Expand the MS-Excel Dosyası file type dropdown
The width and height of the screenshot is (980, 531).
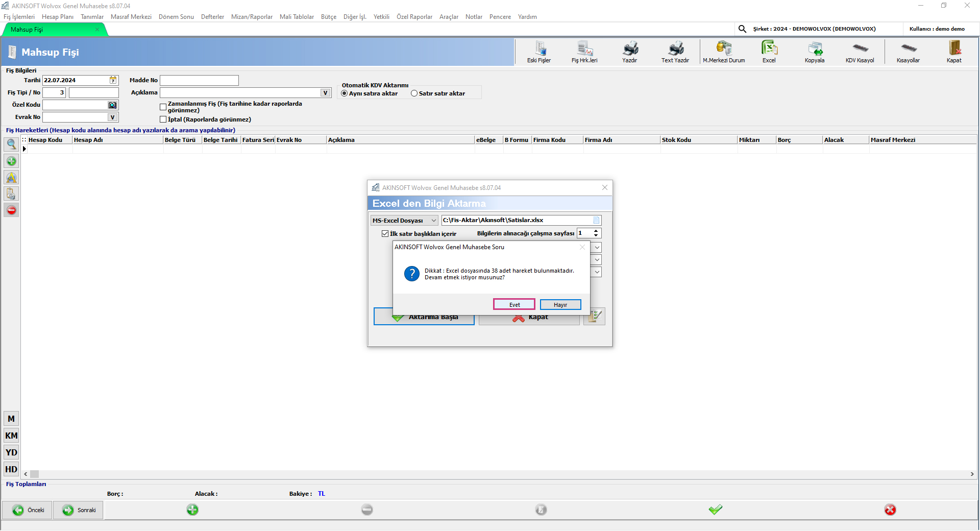pyautogui.click(x=433, y=221)
